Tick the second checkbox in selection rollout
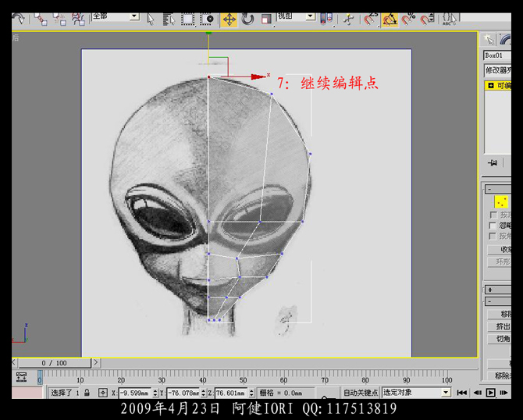This screenshot has width=523, height=420. coord(493,226)
